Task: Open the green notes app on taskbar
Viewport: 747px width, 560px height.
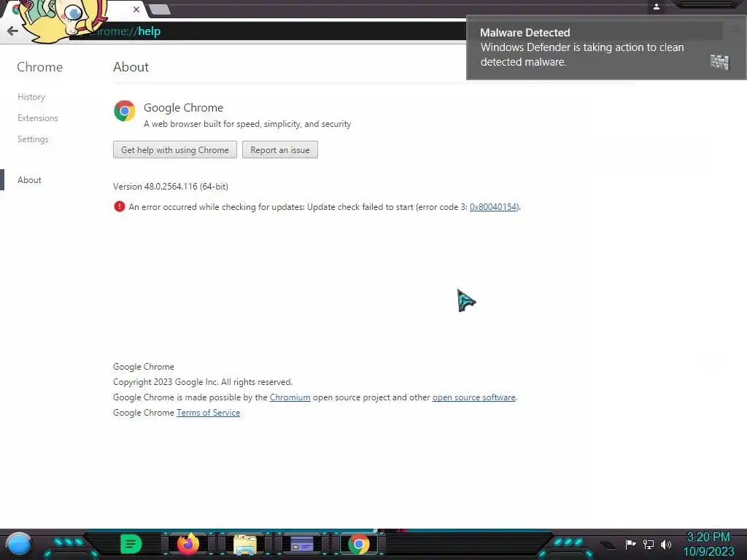Action: coord(131,544)
